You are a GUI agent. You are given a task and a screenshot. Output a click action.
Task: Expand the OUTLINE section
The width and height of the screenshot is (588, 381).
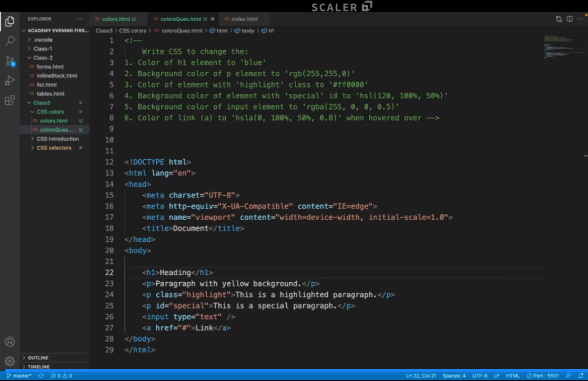pos(38,358)
